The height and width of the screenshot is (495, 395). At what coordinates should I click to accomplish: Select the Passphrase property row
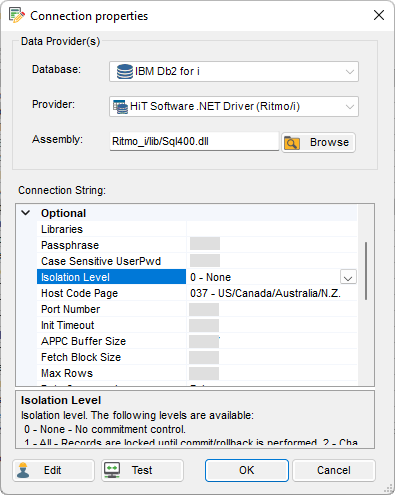[x=197, y=245]
